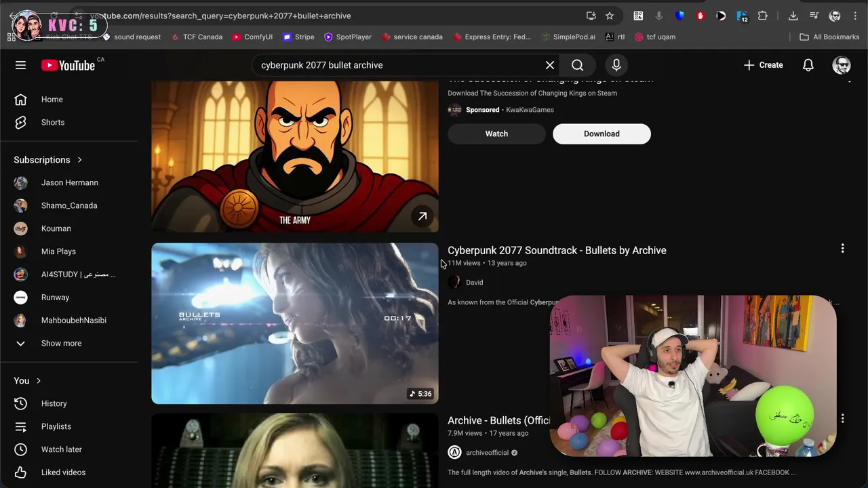Open the SimplePod.ai bookmark
Image resolution: width=868 pixels, height=488 pixels.
[x=568, y=37]
